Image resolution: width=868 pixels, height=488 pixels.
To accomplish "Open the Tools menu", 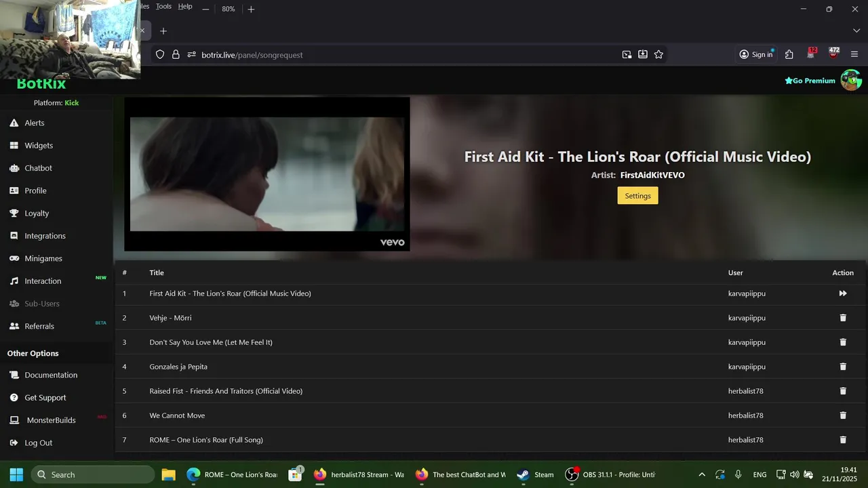I will click(163, 6).
